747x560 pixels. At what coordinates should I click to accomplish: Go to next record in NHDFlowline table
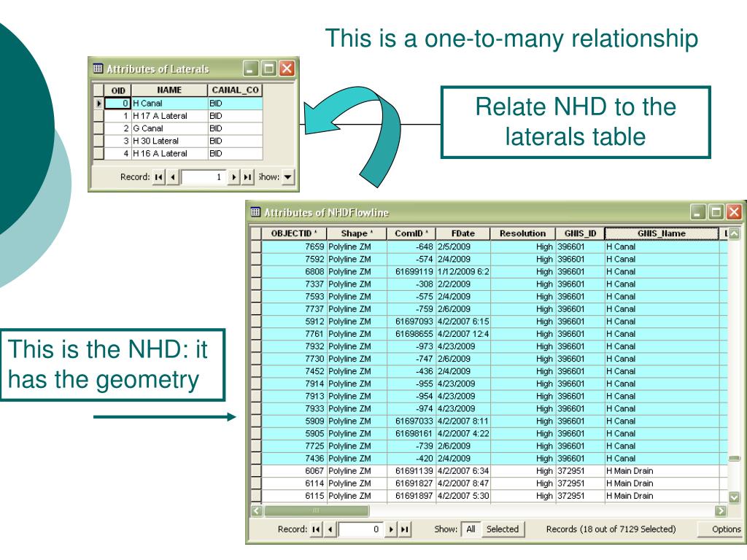click(391, 529)
